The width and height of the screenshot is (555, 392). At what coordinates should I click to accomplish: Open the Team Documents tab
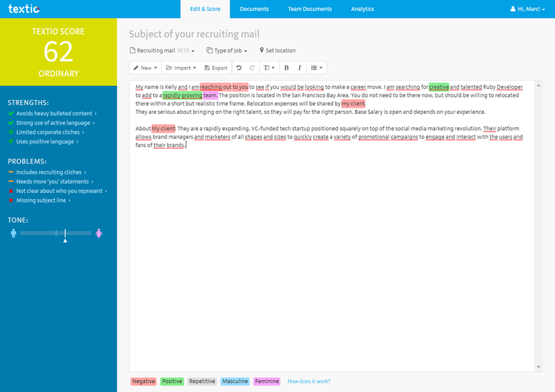[x=310, y=9]
